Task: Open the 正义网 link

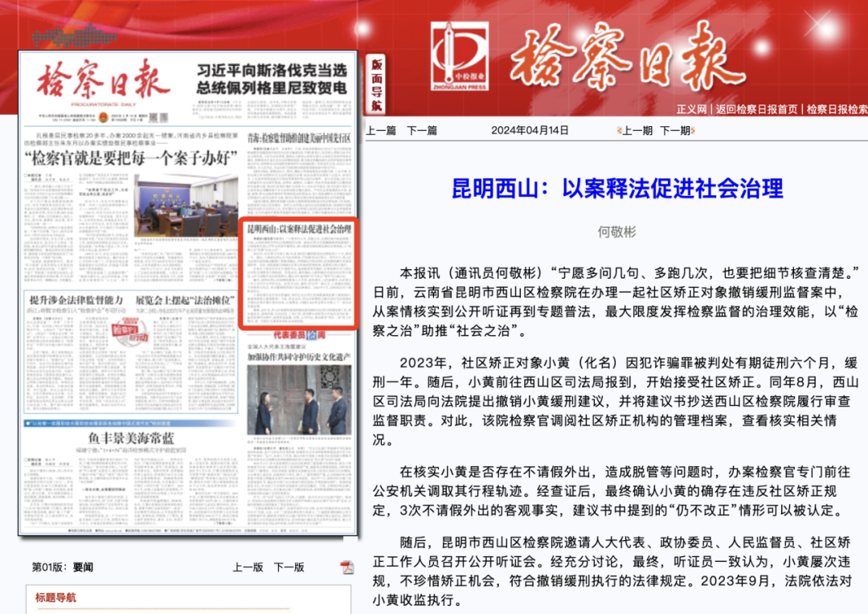Action: 692,109
